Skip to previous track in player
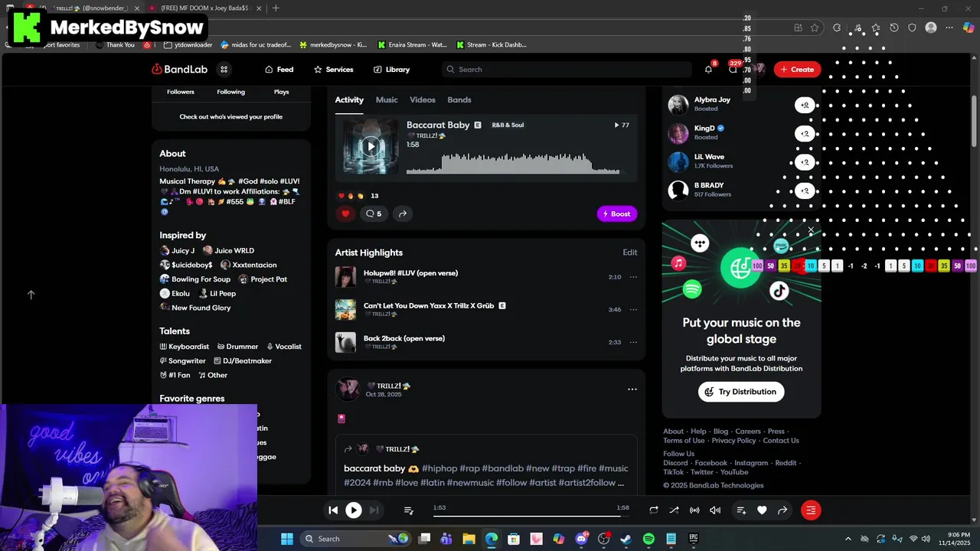 click(333, 510)
